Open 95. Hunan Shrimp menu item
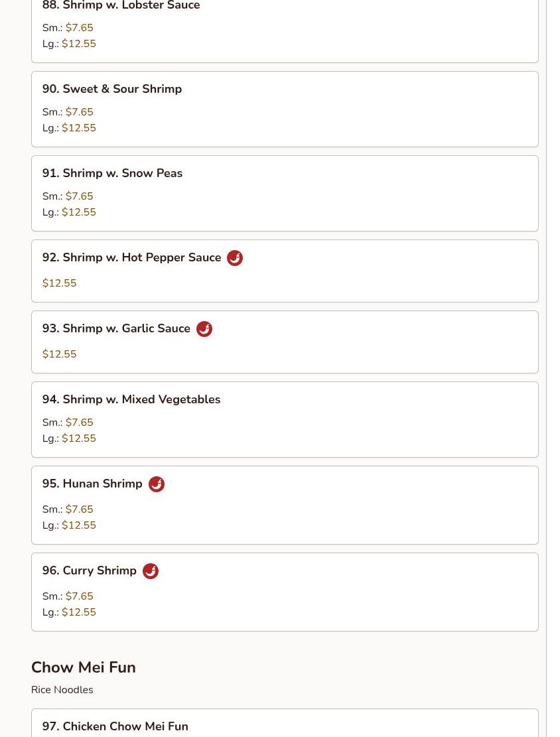Image resolution: width=560 pixels, height=737 pixels. click(92, 484)
